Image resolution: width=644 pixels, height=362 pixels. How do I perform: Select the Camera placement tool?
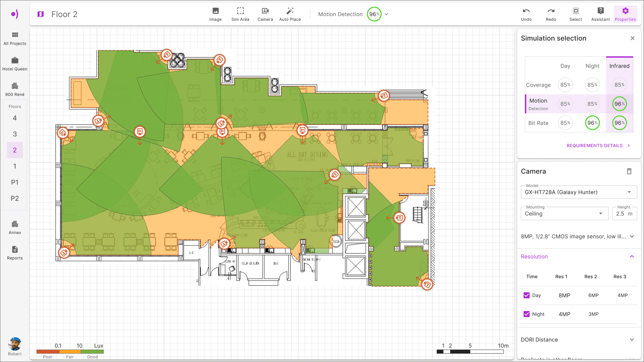pyautogui.click(x=265, y=14)
